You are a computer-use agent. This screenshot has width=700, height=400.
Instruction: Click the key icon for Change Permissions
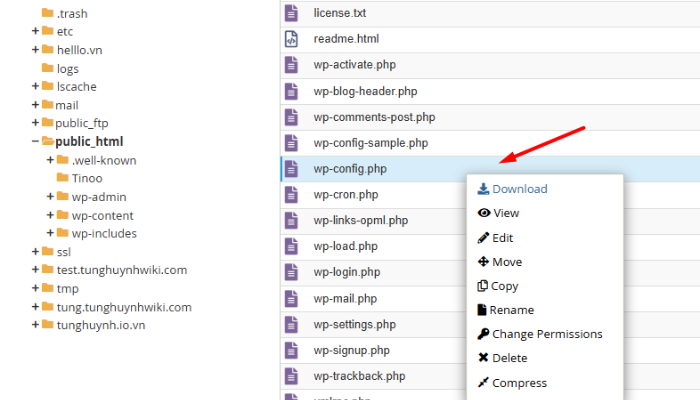point(484,334)
